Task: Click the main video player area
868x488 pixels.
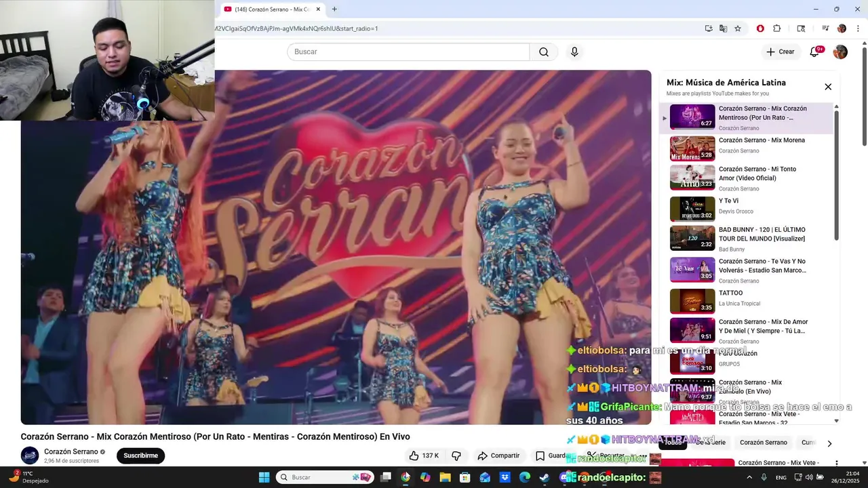Action: (x=336, y=247)
